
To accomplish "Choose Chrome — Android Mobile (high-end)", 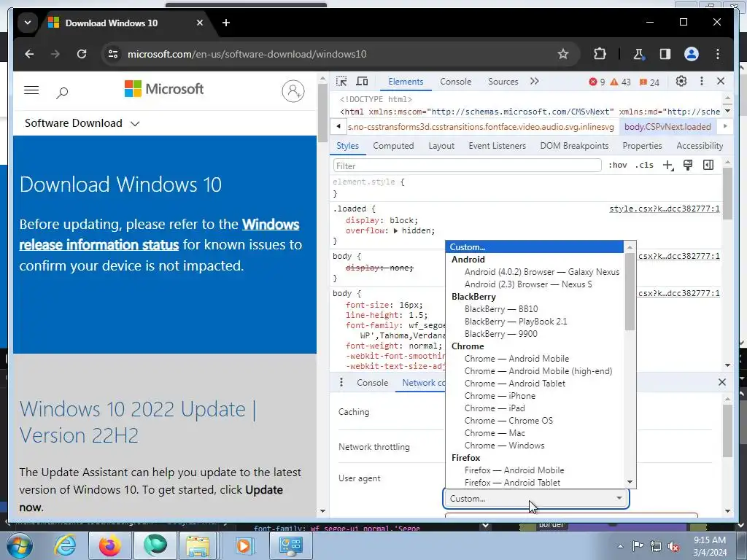I will coord(535,371).
